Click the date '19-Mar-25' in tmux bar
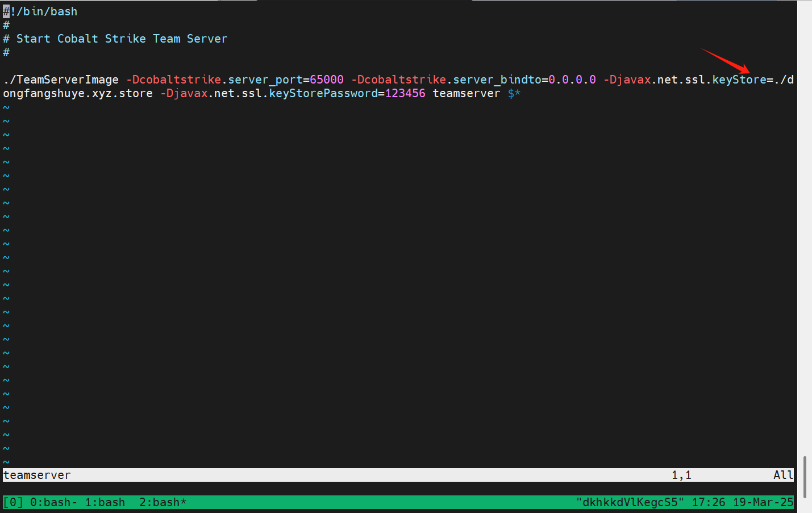 pyautogui.click(x=763, y=502)
